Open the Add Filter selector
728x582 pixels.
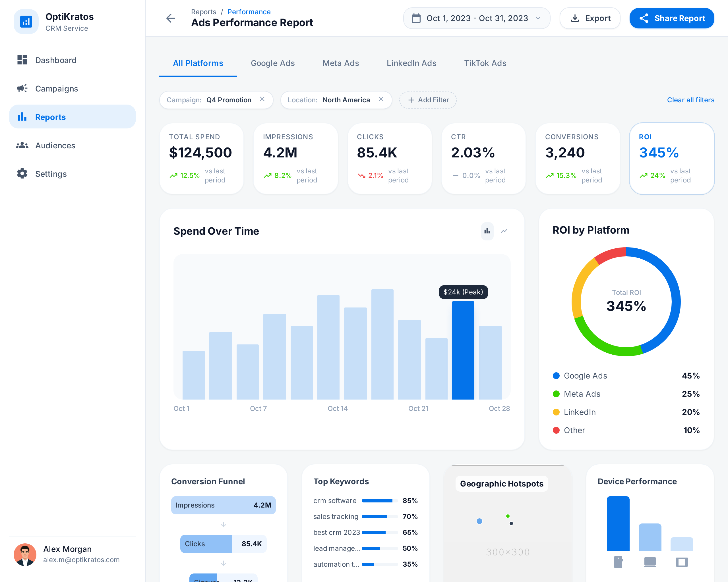pos(427,100)
